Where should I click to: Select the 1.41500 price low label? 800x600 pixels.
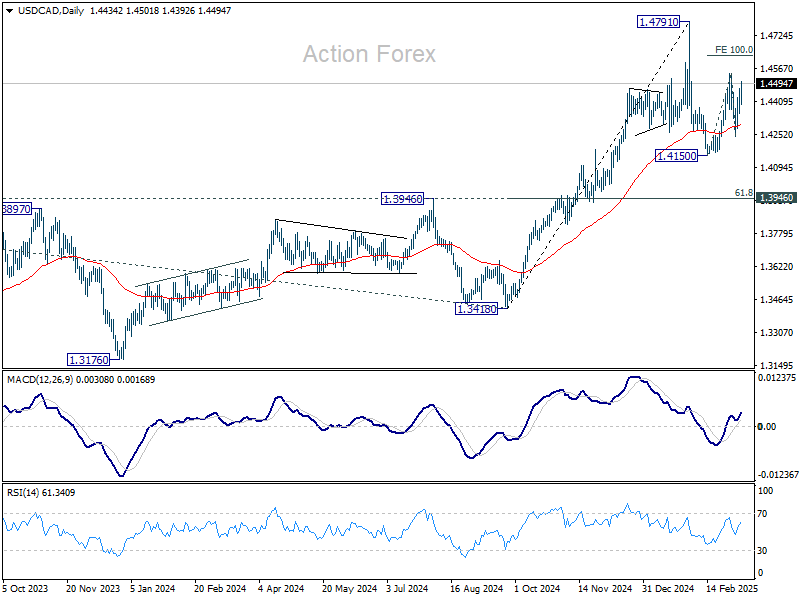[676, 156]
